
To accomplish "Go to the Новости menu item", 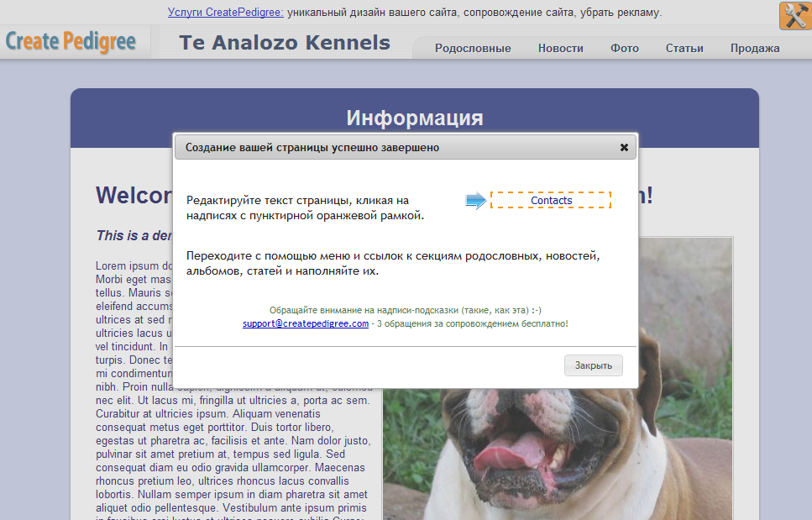I will (x=560, y=48).
